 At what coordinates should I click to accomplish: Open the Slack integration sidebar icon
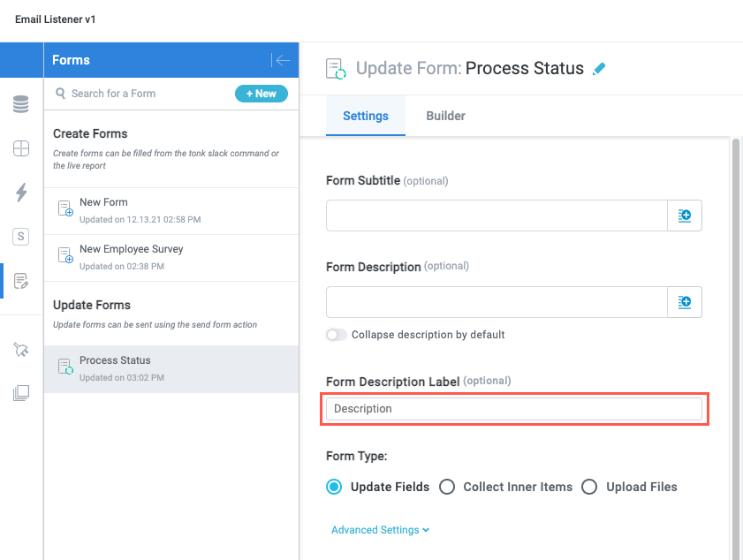pos(19,236)
